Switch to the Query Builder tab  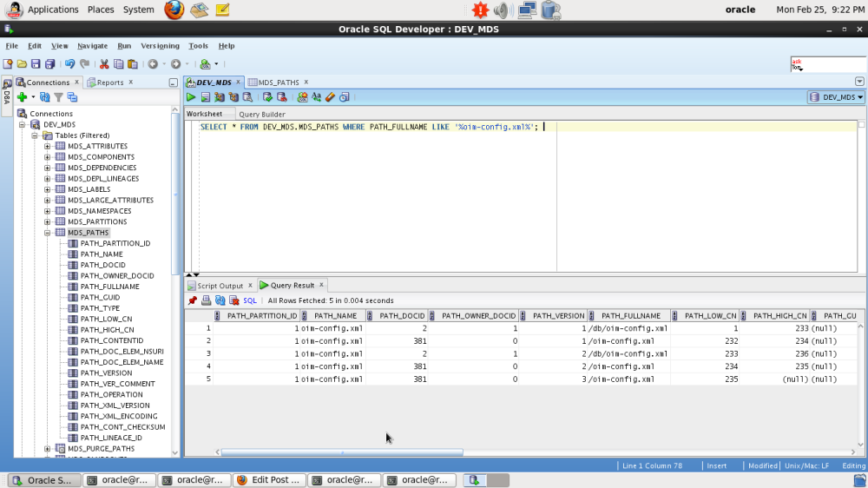pos(262,114)
